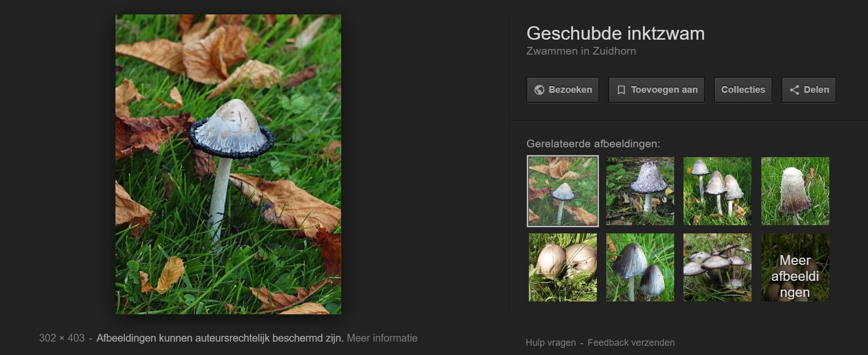Open the 'Geschubde inktzwam' title link

tap(615, 33)
